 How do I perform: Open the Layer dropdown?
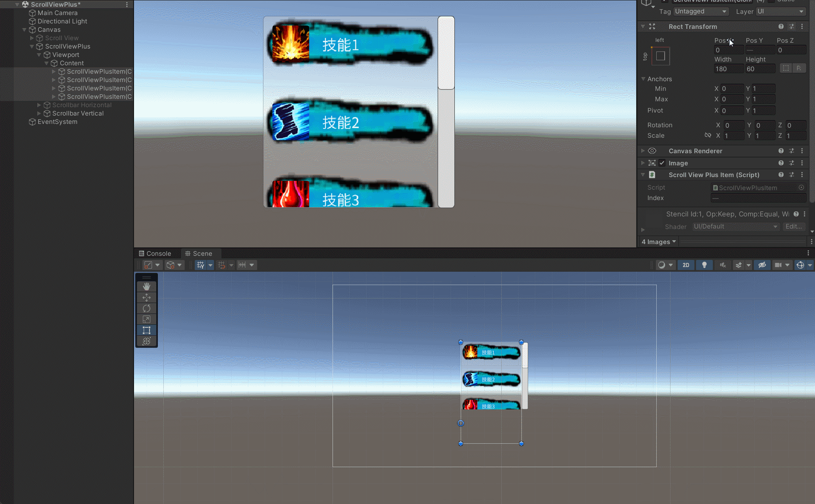(781, 12)
